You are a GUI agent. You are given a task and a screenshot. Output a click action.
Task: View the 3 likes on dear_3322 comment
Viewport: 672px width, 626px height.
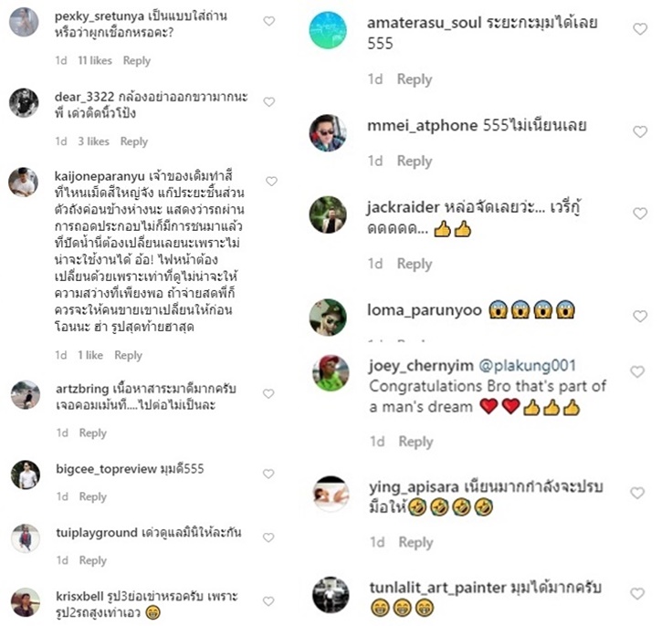[x=93, y=141]
